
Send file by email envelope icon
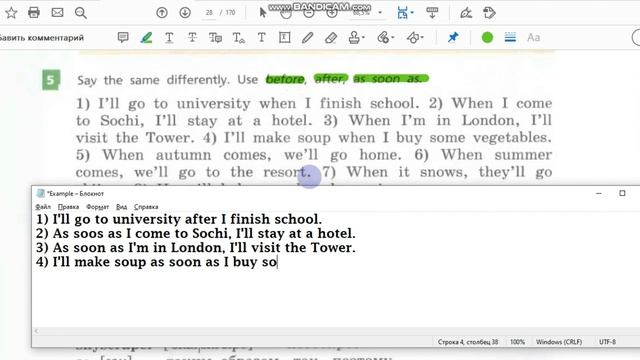coord(57,13)
